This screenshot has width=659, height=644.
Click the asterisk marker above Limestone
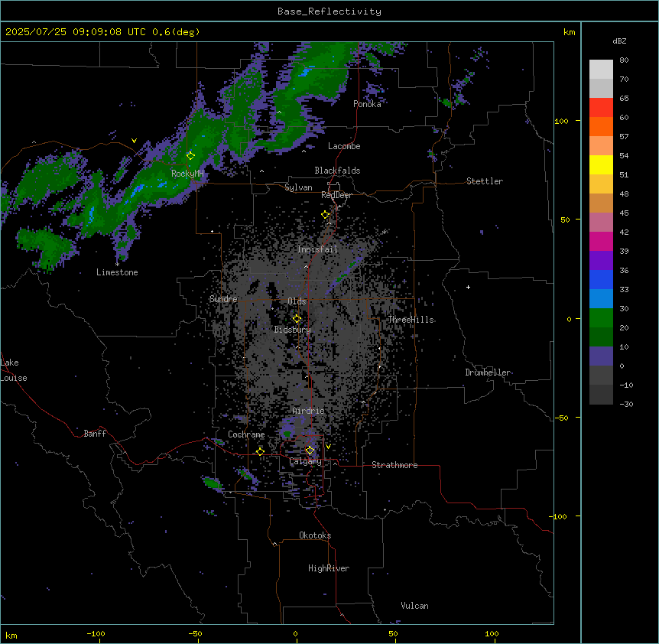coord(117,265)
